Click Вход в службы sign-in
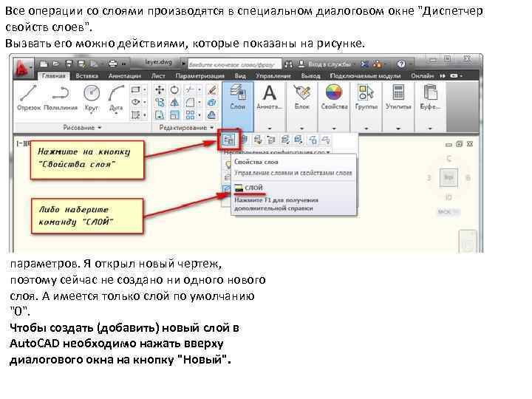This screenshot has height=399, width=532. (324, 64)
